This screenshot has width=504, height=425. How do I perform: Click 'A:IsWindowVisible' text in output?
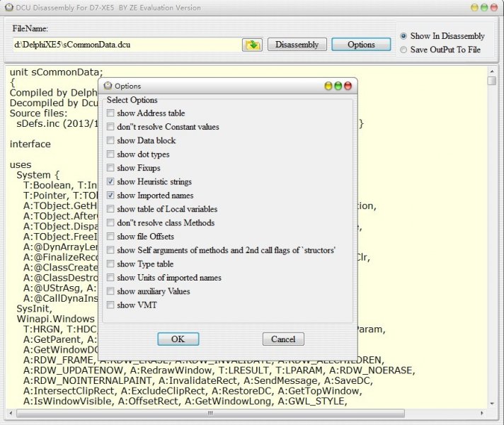point(67,402)
